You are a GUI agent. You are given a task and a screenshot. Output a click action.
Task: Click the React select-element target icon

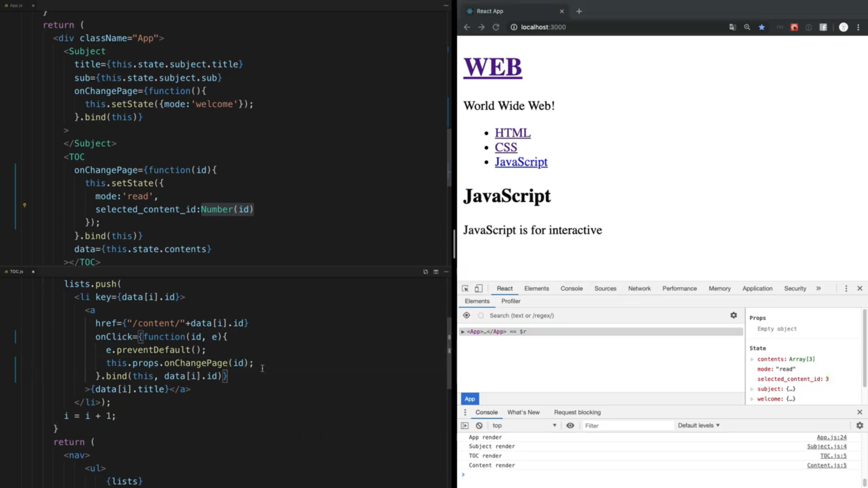[x=467, y=315]
